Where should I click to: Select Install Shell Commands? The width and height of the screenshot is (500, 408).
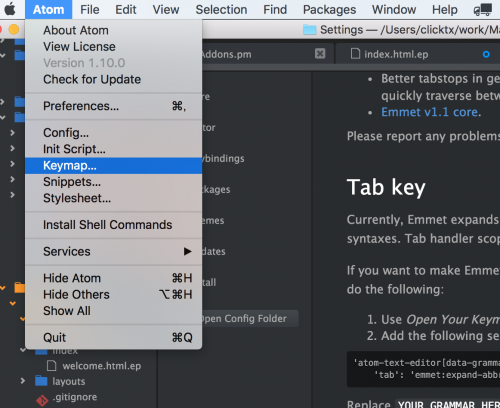pyautogui.click(x=114, y=225)
